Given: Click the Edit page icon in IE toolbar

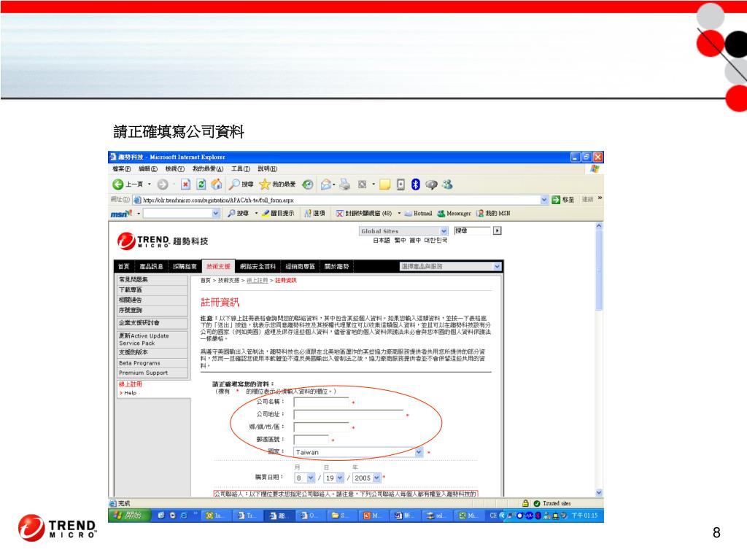Looking at the screenshot, I should (x=363, y=184).
